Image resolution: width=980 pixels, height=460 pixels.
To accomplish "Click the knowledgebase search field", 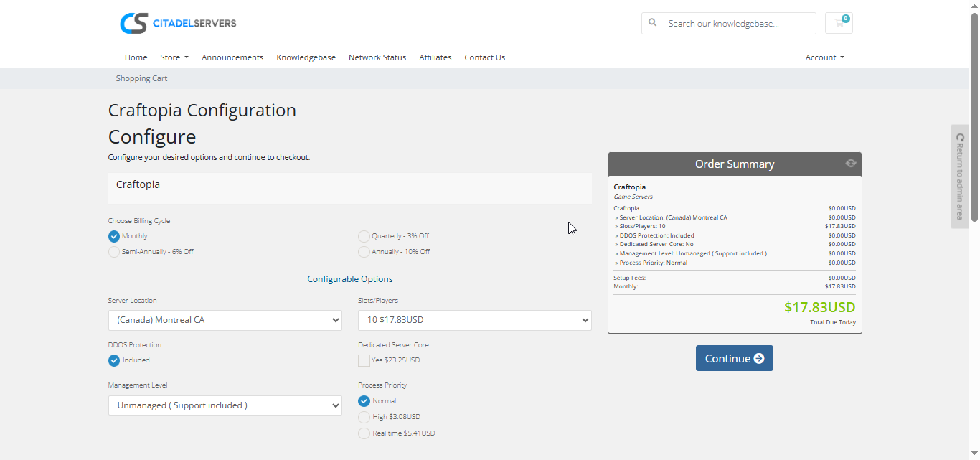I will 739,23.
